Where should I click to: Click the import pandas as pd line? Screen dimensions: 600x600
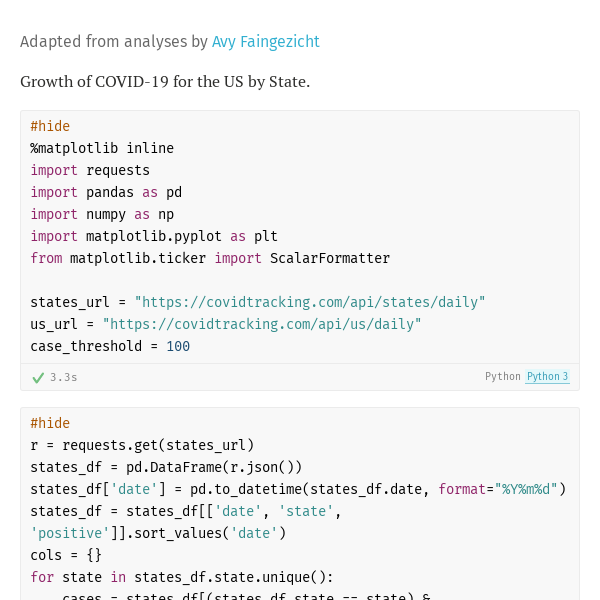106,192
